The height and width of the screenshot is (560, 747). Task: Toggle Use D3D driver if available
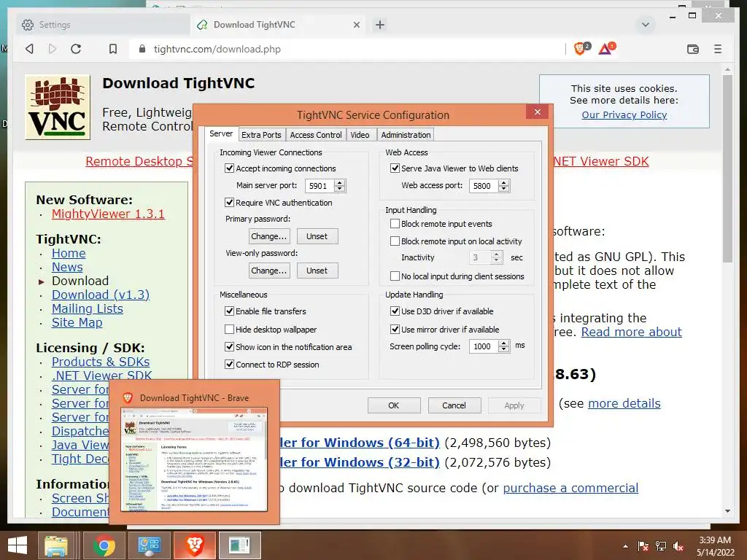(x=395, y=311)
